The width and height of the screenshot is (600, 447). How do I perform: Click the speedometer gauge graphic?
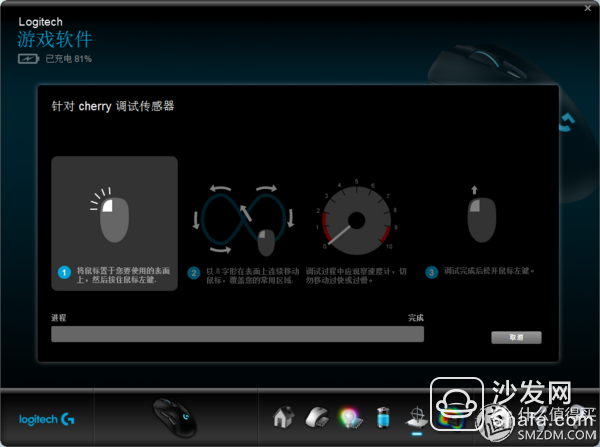pos(357,218)
